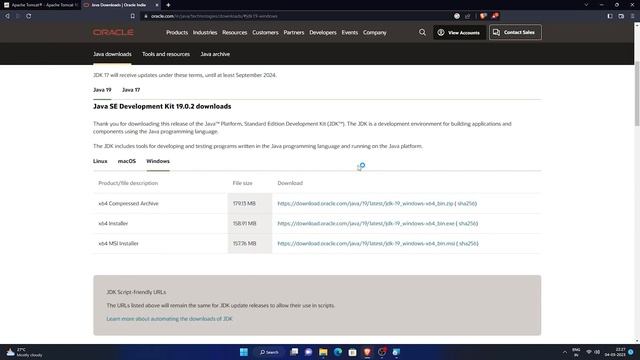The height and width of the screenshot is (360, 640).
Task: Open Task View from the taskbar
Action: pyautogui.click(x=294, y=352)
